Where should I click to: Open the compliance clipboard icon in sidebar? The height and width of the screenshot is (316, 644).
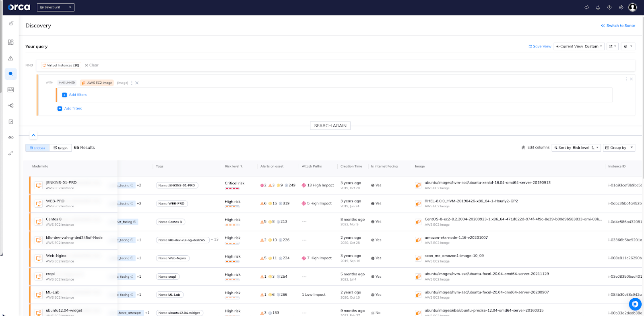(11, 121)
